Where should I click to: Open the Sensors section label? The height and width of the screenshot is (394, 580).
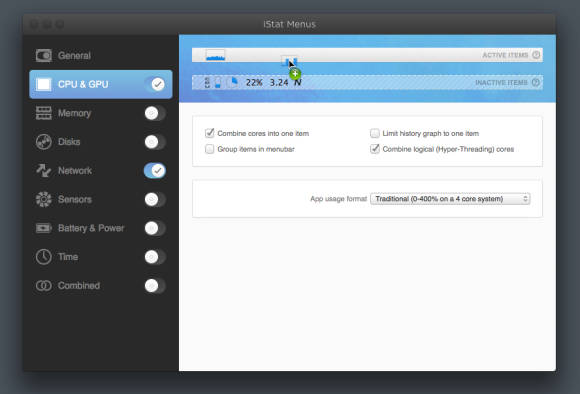75,199
